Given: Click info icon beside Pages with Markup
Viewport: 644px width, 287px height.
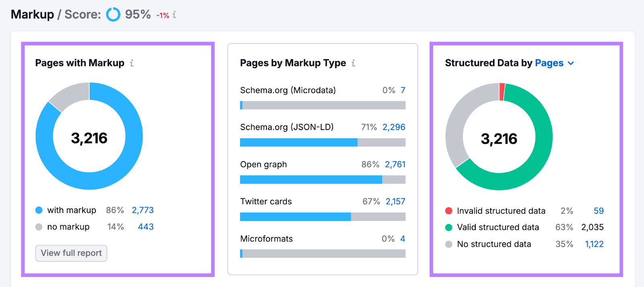Looking at the screenshot, I should [x=132, y=63].
